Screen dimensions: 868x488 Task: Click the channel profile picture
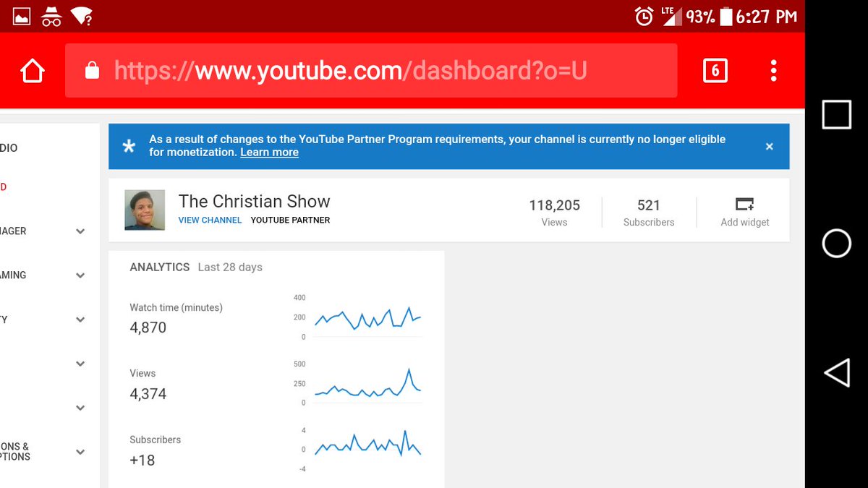coord(145,210)
